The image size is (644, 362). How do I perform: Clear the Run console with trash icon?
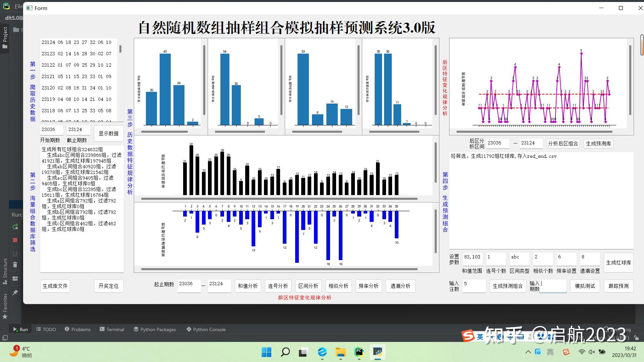[x=15, y=264]
